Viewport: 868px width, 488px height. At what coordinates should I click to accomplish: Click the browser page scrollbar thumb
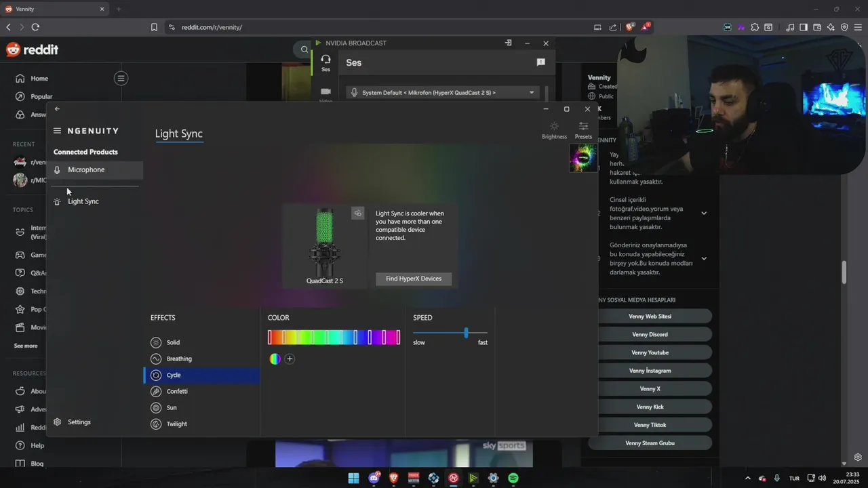pos(844,272)
